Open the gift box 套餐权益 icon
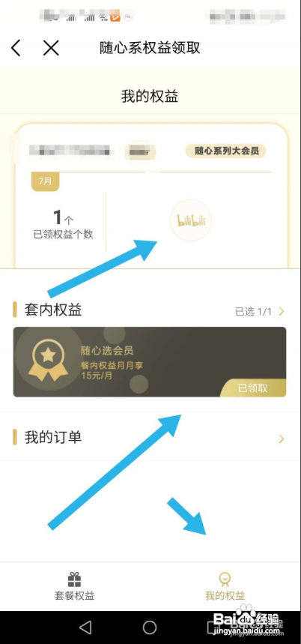This screenshot has width=301, height=644. point(74,580)
